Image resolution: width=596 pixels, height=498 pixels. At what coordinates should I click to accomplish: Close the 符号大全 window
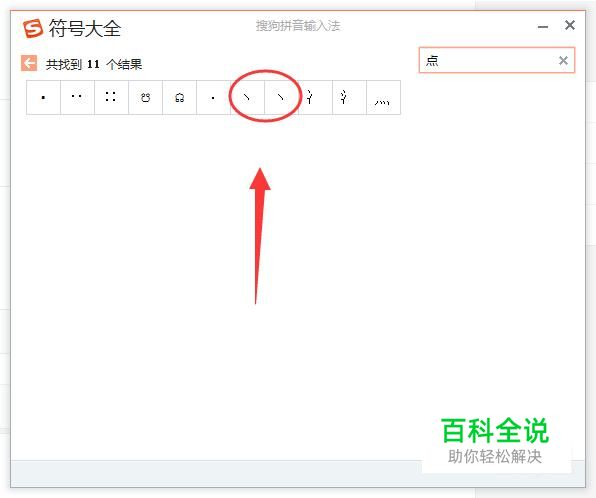[x=570, y=25]
